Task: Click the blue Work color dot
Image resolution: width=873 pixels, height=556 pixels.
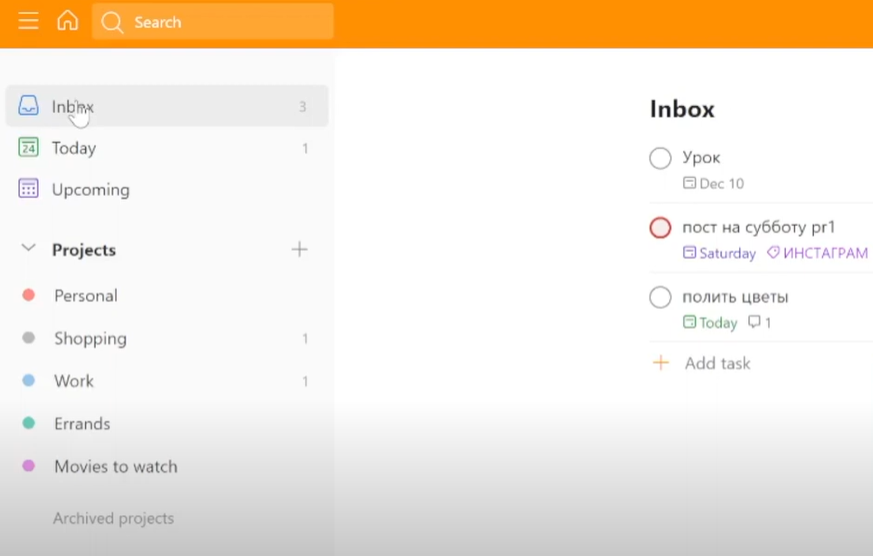Action: coord(28,380)
